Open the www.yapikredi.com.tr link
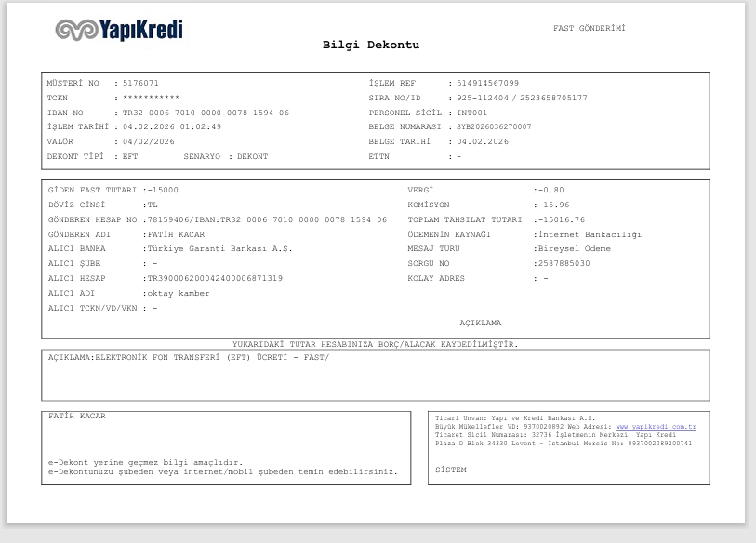 click(x=656, y=427)
